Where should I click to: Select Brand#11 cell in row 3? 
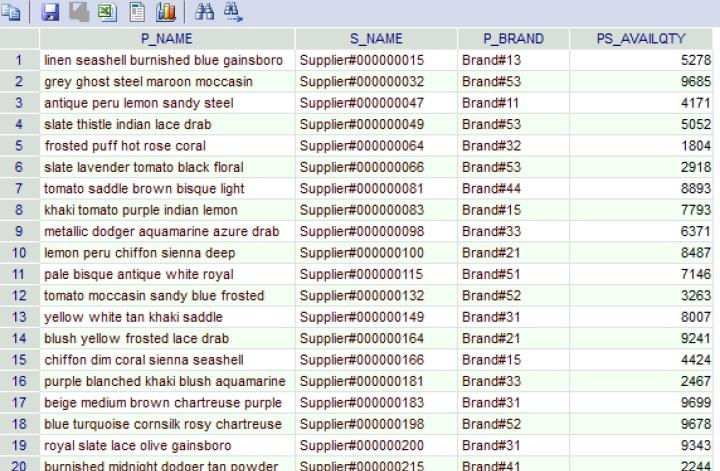click(513, 103)
